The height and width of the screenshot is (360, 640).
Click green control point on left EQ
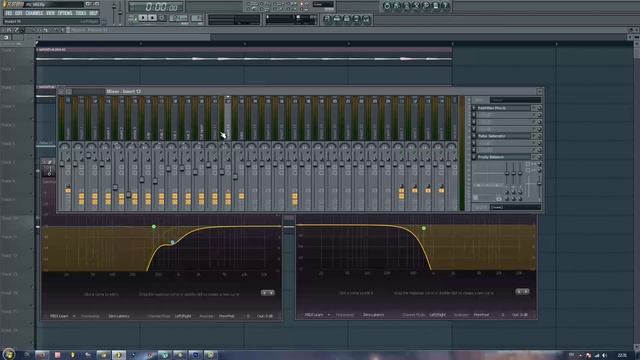coord(154,227)
